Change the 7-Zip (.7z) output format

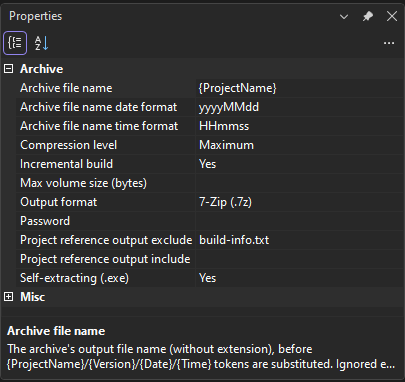pos(299,202)
